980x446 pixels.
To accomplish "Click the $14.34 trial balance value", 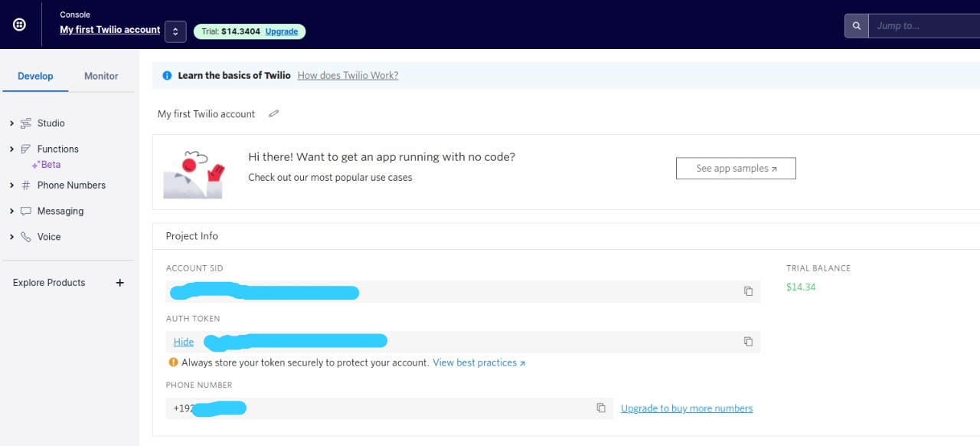I will [801, 287].
